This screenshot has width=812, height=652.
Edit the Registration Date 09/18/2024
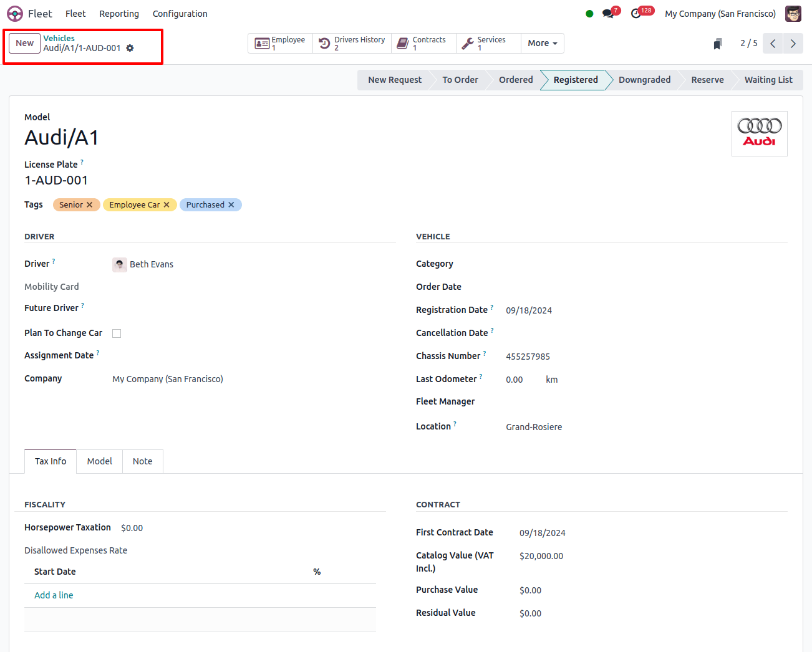529,310
